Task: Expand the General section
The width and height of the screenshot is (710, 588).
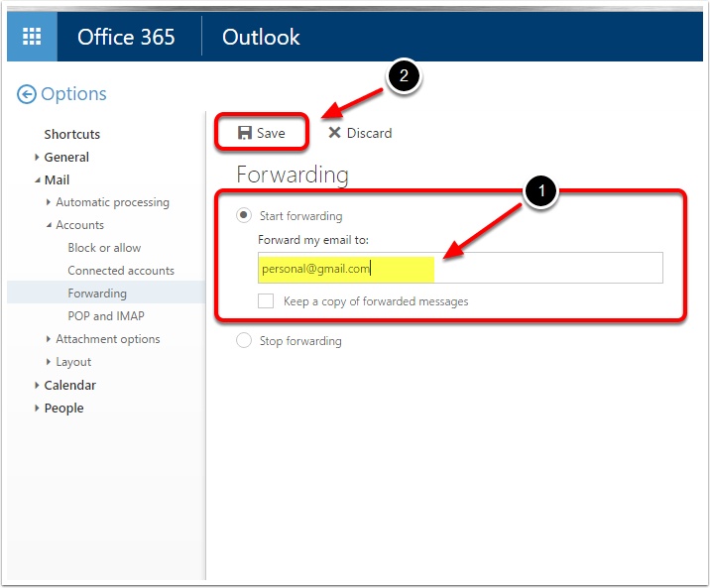Action: click(37, 157)
